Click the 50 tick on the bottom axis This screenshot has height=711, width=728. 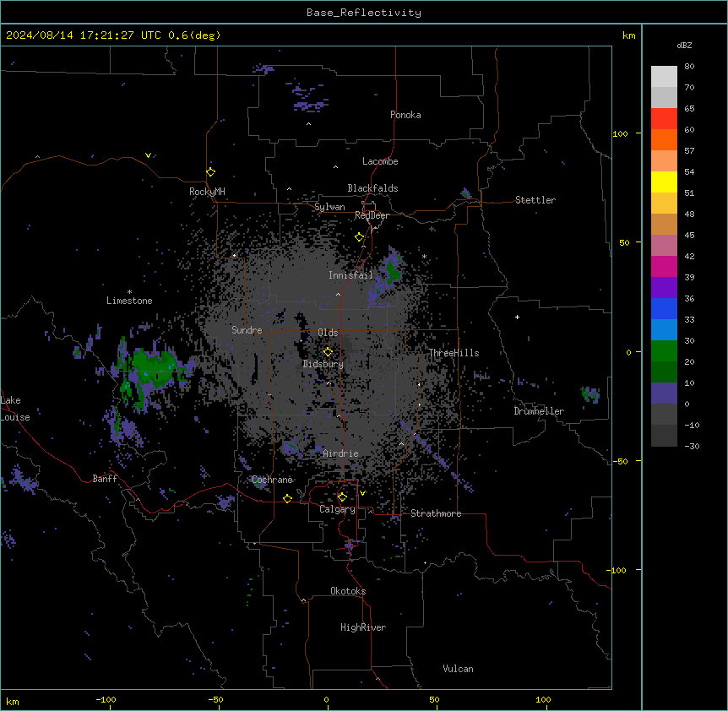click(x=434, y=699)
